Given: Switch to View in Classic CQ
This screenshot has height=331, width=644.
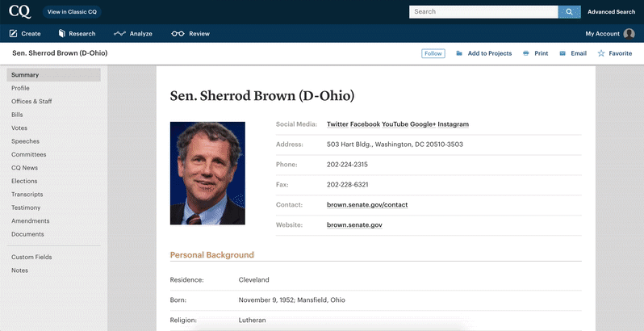Looking at the screenshot, I should [x=72, y=12].
